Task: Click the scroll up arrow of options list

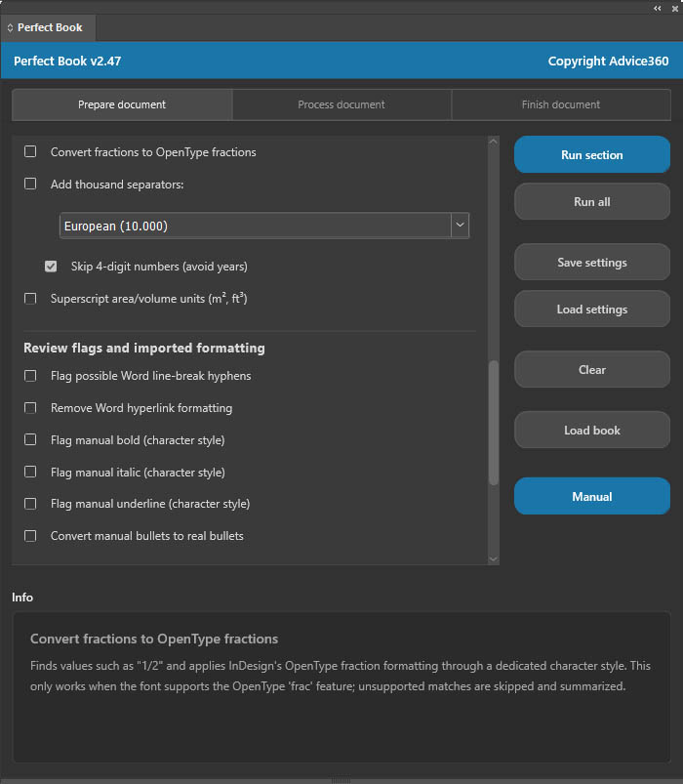Action: (x=493, y=142)
